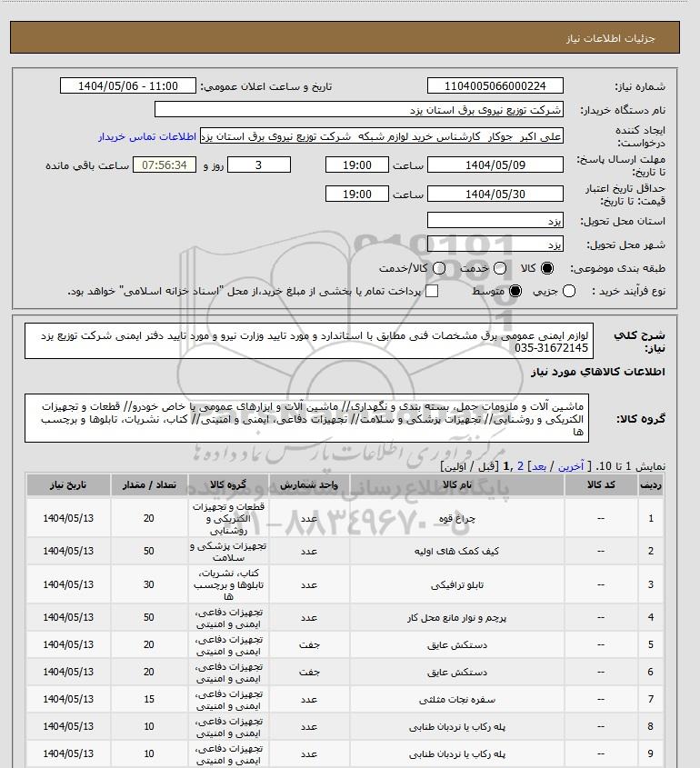700x768 pixels.
Task: Toggle the اسناد خزانه اسلامی payment checkbox
Action: 432,291
